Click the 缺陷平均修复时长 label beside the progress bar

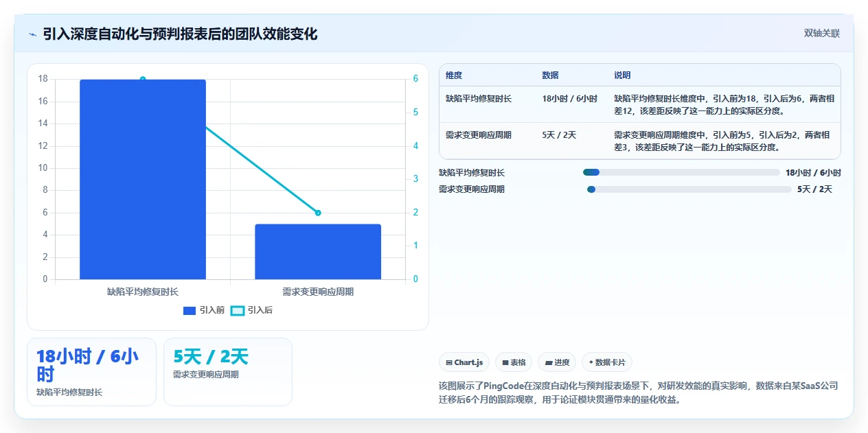472,173
